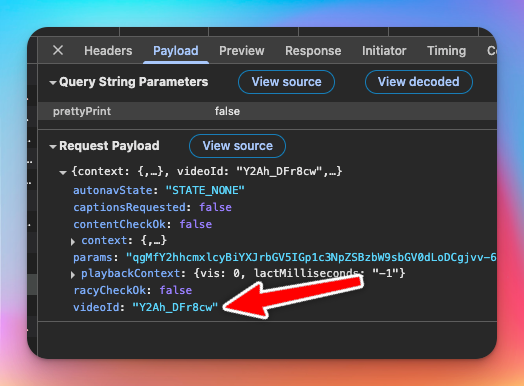
Task: Open the Initiator tab
Action: [x=384, y=51]
